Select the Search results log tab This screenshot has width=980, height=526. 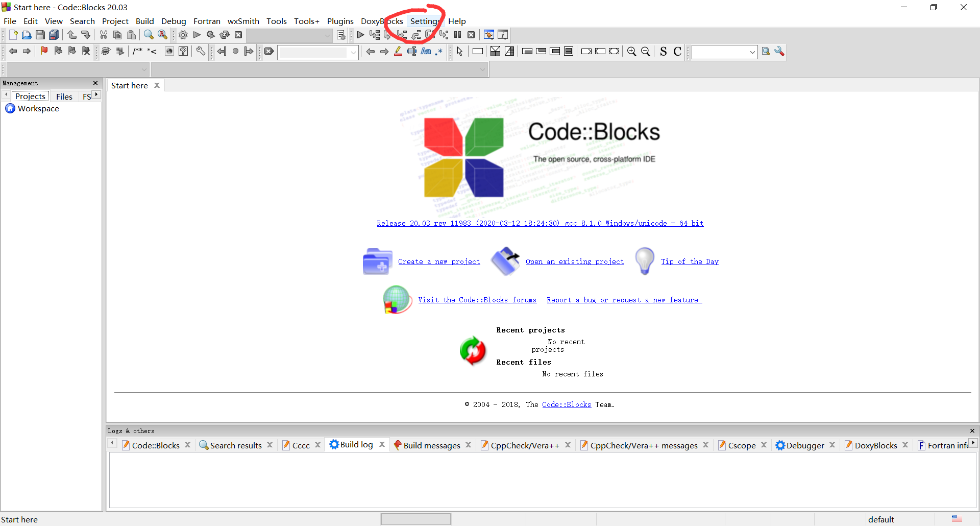(x=236, y=445)
